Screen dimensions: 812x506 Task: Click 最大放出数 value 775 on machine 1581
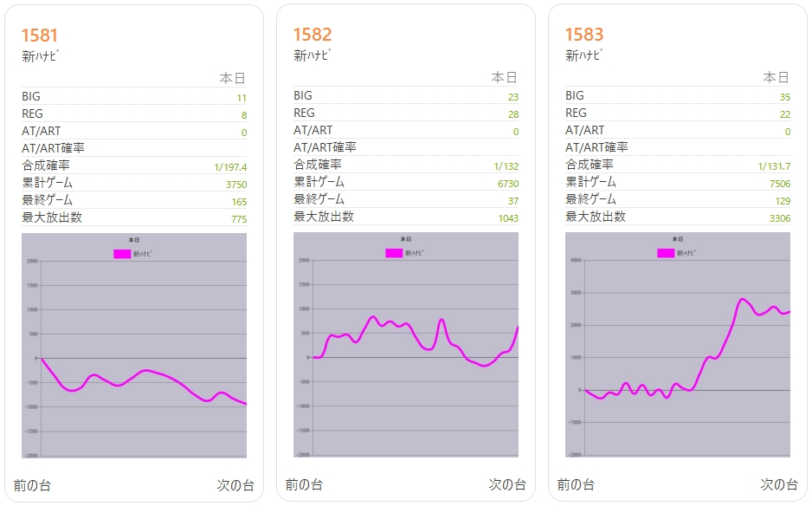pos(239,219)
